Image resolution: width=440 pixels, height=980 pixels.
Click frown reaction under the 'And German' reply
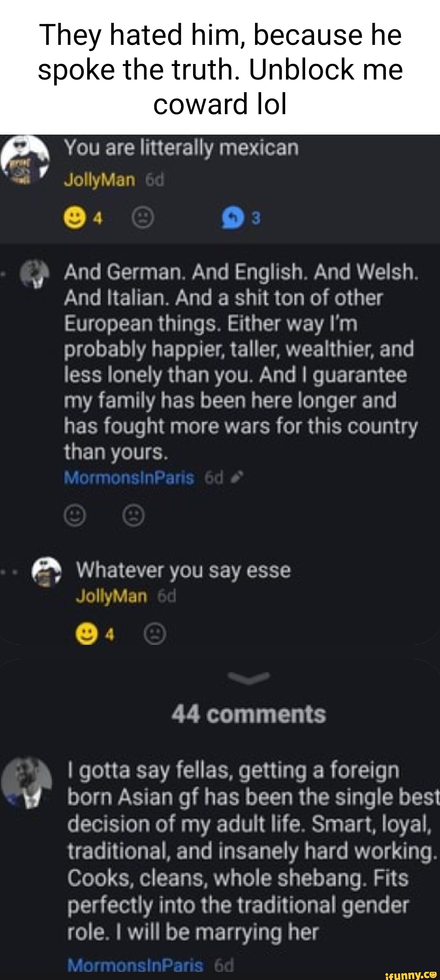pyautogui.click(x=134, y=517)
